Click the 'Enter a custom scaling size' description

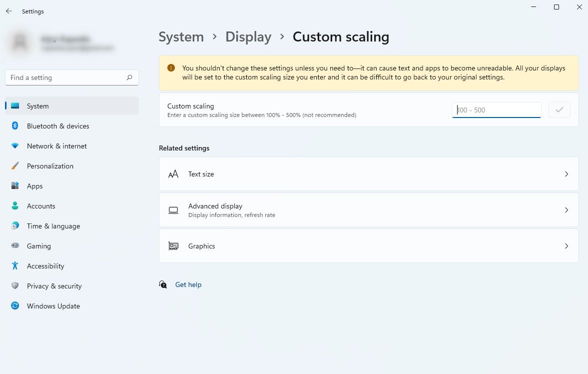pos(262,115)
